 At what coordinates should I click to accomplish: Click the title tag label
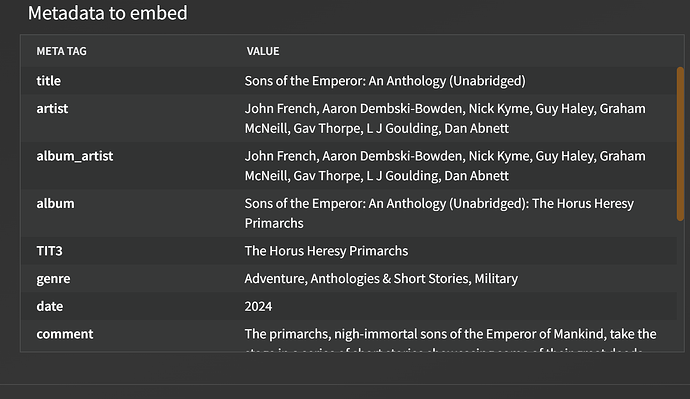(49, 81)
